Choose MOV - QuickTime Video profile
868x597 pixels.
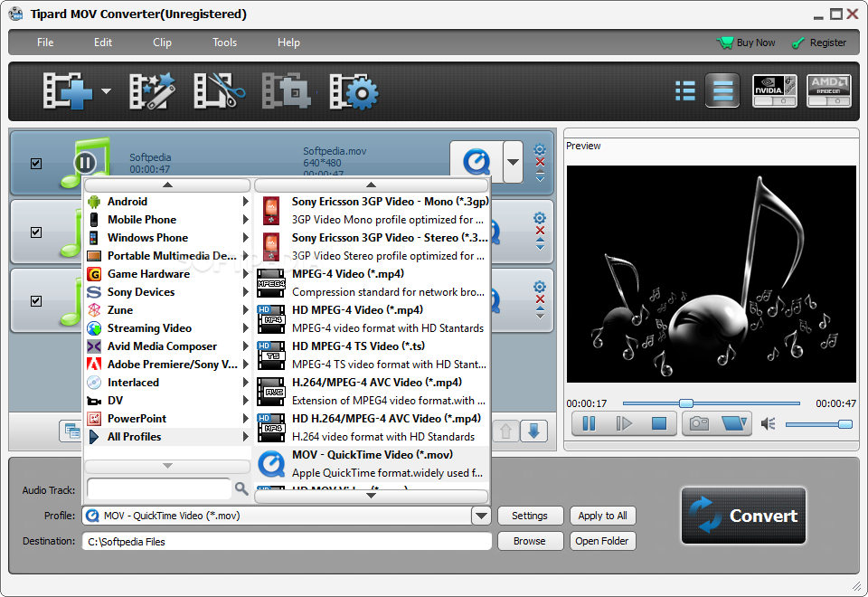(372, 463)
